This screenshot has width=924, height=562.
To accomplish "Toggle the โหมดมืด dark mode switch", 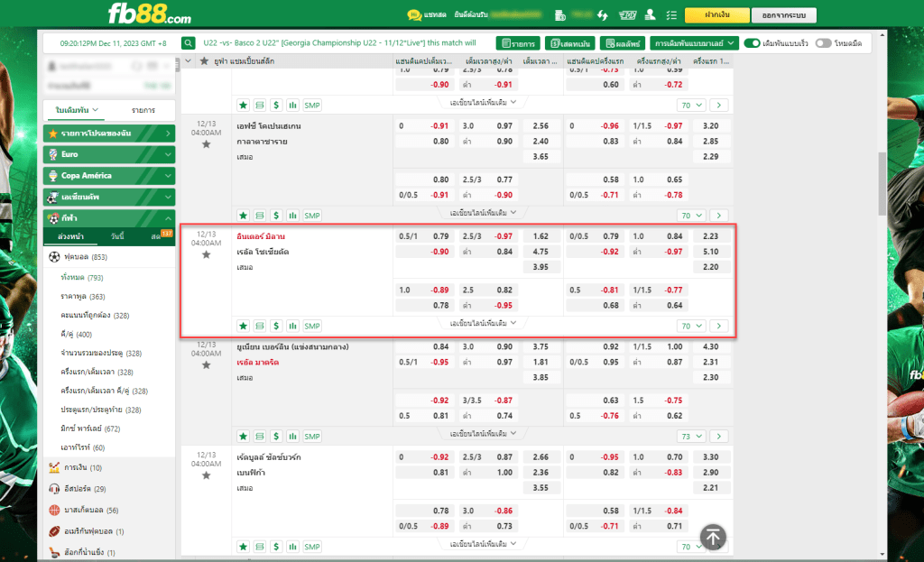I will [823, 42].
